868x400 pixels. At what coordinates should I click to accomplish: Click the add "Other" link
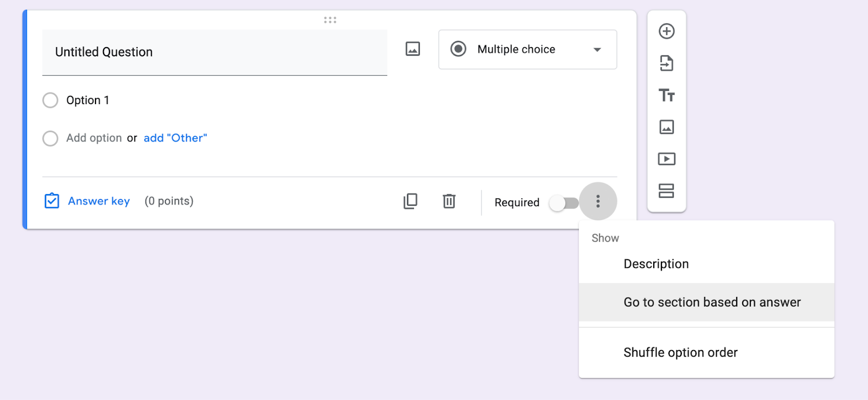coord(175,138)
